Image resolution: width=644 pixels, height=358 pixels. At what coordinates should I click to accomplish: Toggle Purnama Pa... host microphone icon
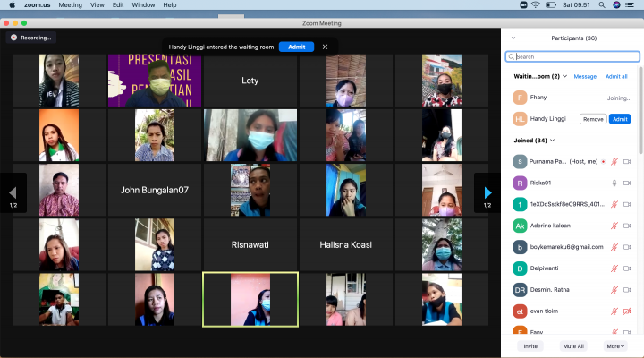614,161
